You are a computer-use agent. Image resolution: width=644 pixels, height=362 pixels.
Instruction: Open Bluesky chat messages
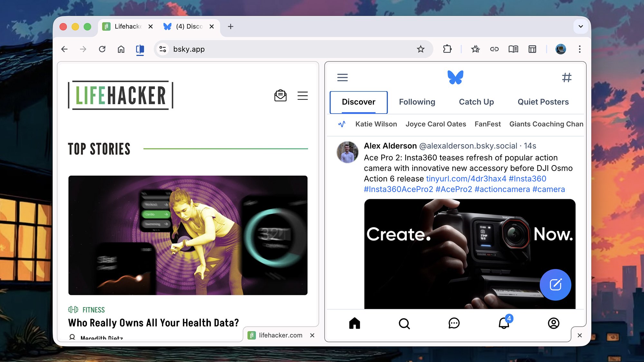(454, 324)
